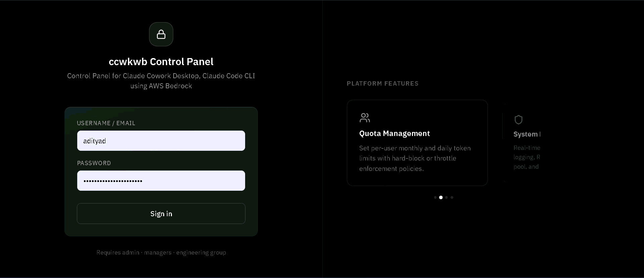Image resolution: width=644 pixels, height=278 pixels.
Task: Click the PLATFORM FEATURES label
Action: [382, 84]
